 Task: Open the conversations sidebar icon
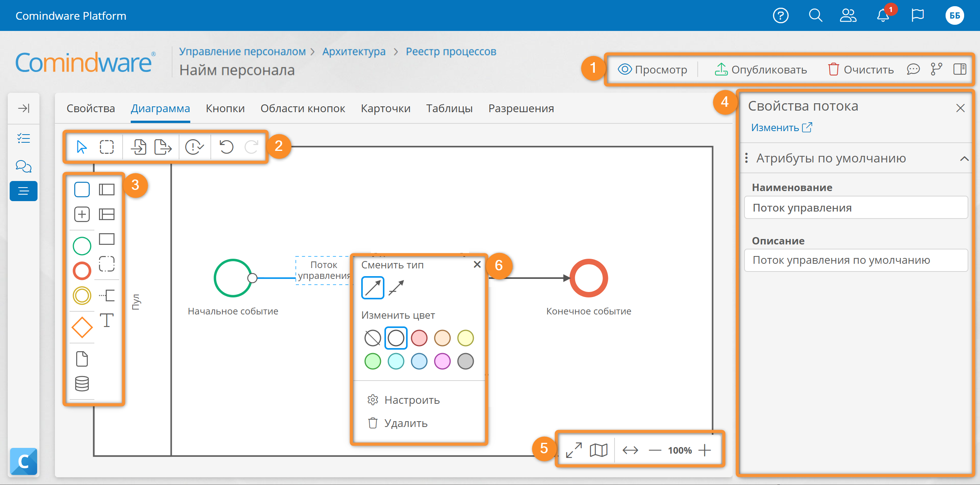[x=24, y=166]
